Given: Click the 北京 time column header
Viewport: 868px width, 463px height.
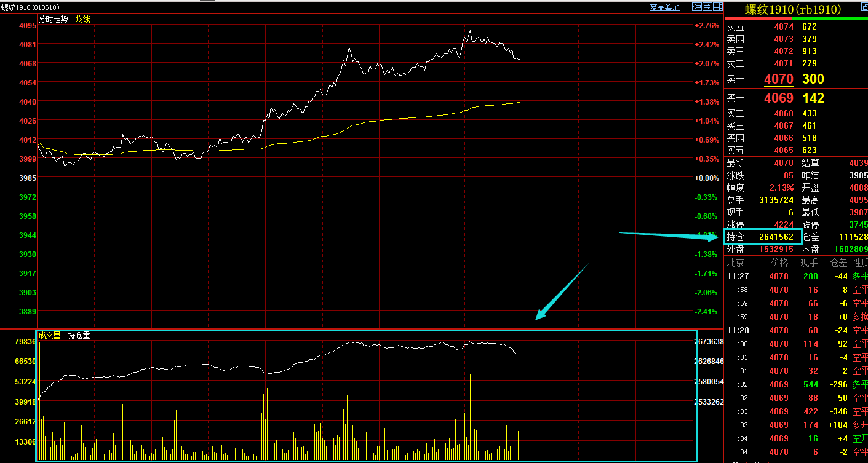Looking at the screenshot, I should coord(735,263).
